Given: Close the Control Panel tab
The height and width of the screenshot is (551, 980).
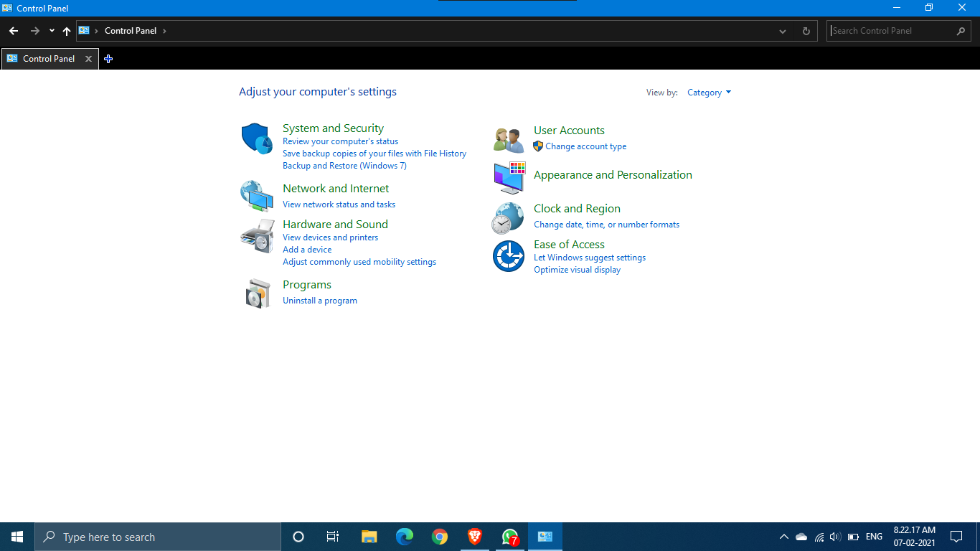Looking at the screenshot, I should [x=88, y=59].
